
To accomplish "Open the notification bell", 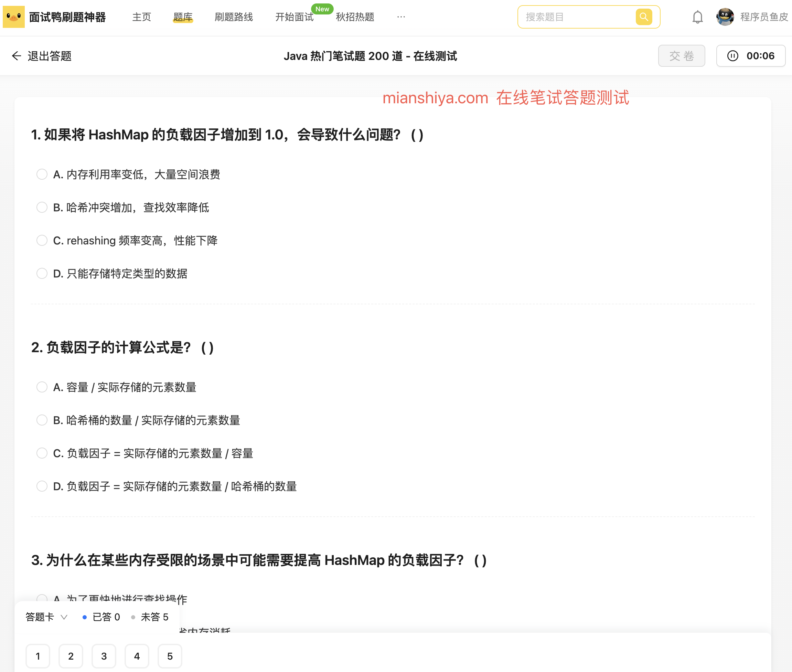I will coord(697,17).
